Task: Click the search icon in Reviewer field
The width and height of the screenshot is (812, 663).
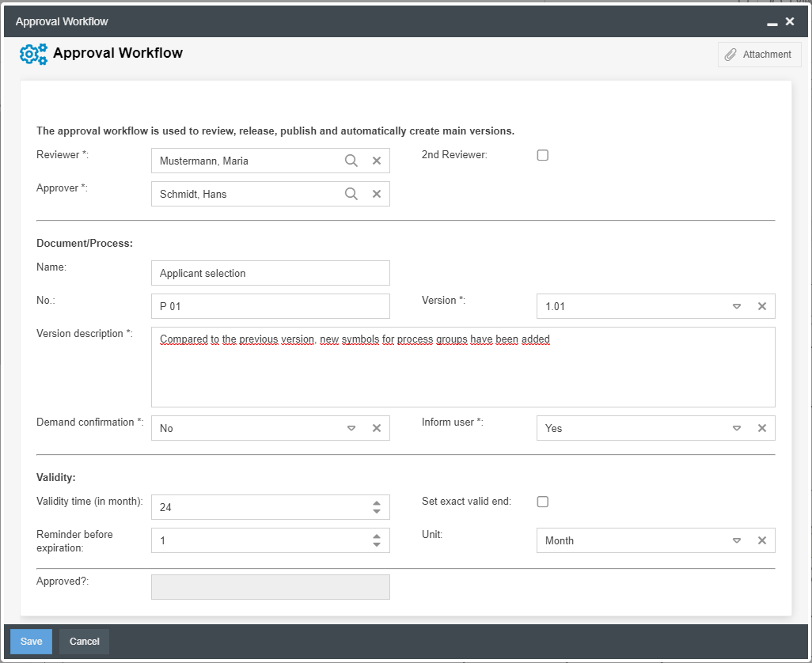Action: pos(351,161)
